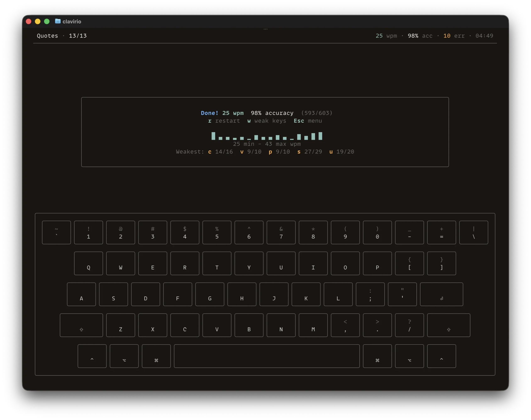Click the Q key
Screen dimensions: 531x420
point(88,263)
